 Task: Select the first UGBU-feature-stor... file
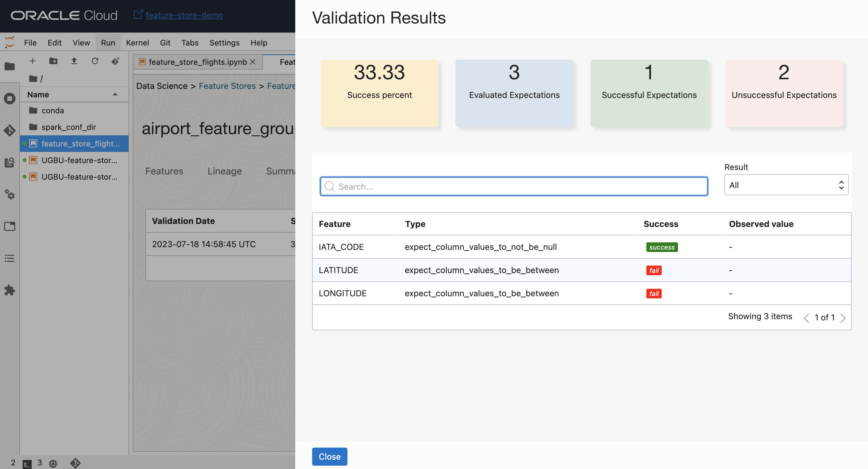[74, 160]
